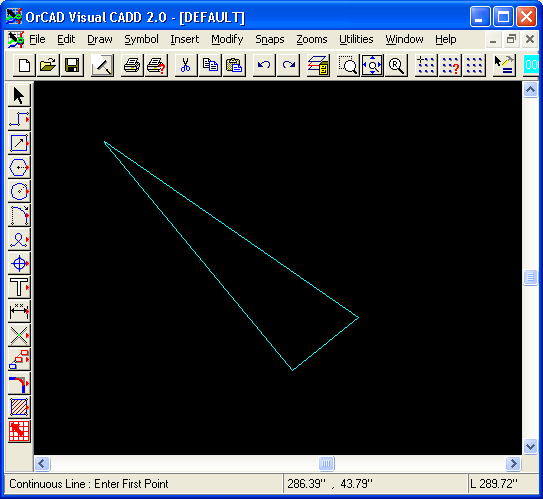The image size is (543, 499).
Task: Click the coordinates readout 286.39", 43.79"
Action: click(x=330, y=483)
